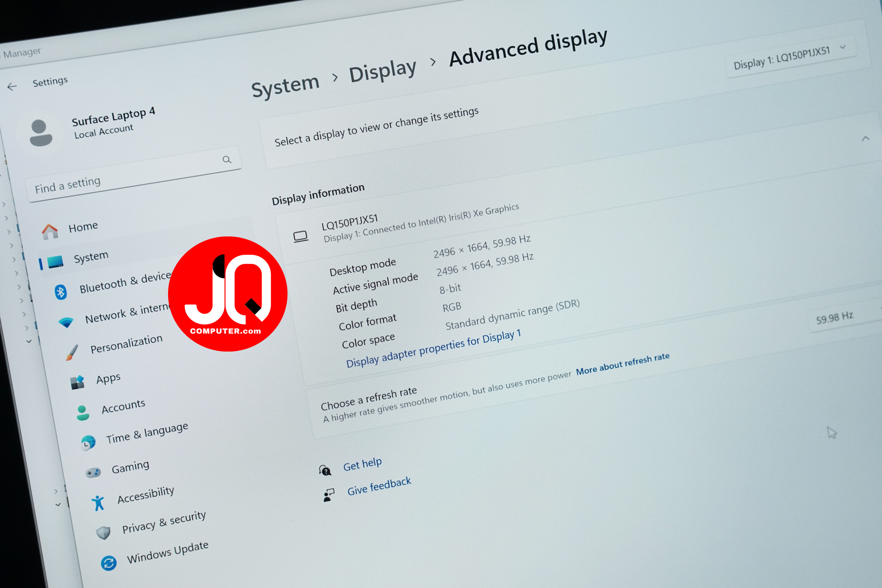This screenshot has height=588, width=882.
Task: Click the Accounts person icon
Action: [x=83, y=413]
